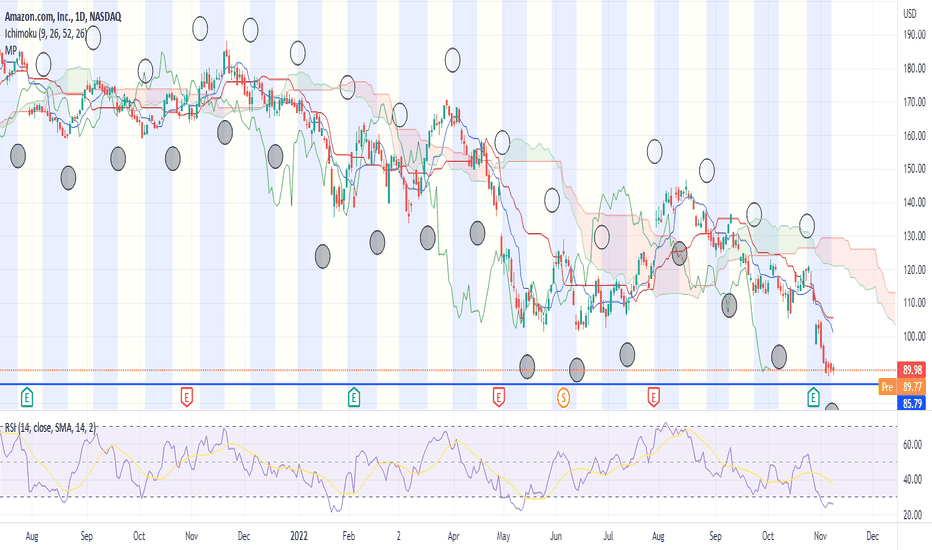Click the 180.00 price axis label

[914, 68]
